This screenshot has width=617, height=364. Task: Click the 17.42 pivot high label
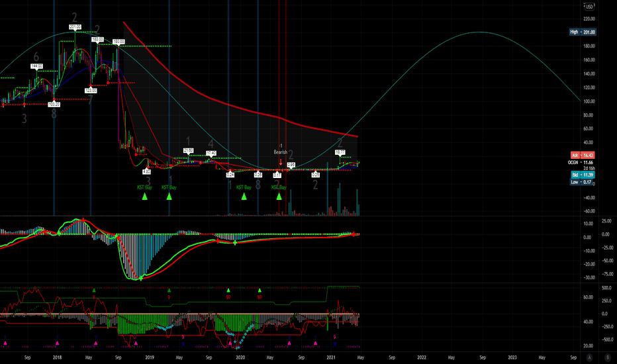coord(211,153)
